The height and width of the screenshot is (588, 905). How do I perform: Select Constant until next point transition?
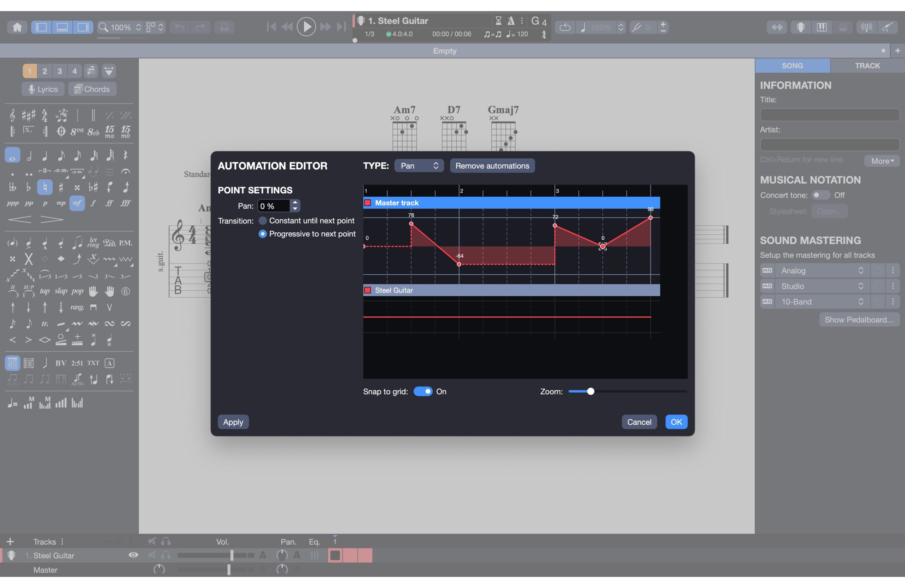click(x=262, y=221)
